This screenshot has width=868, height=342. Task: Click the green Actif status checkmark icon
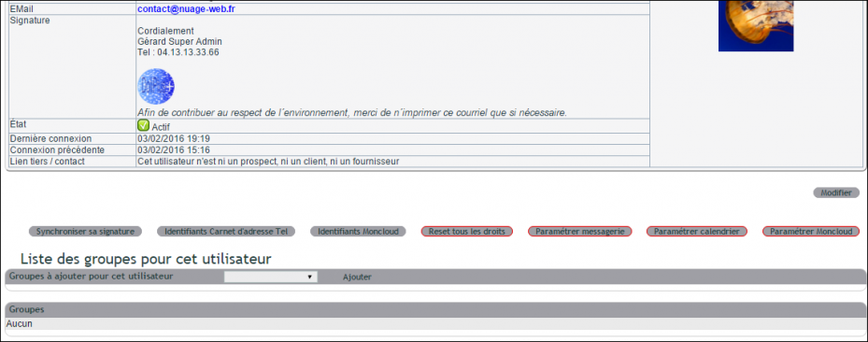[143, 125]
